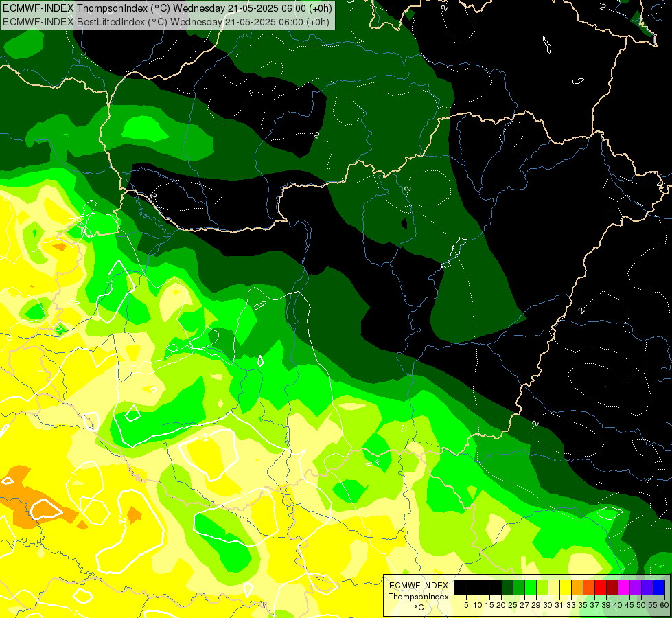Click the violet 50–55 legend swatch
The image size is (672, 618).
tap(647, 587)
